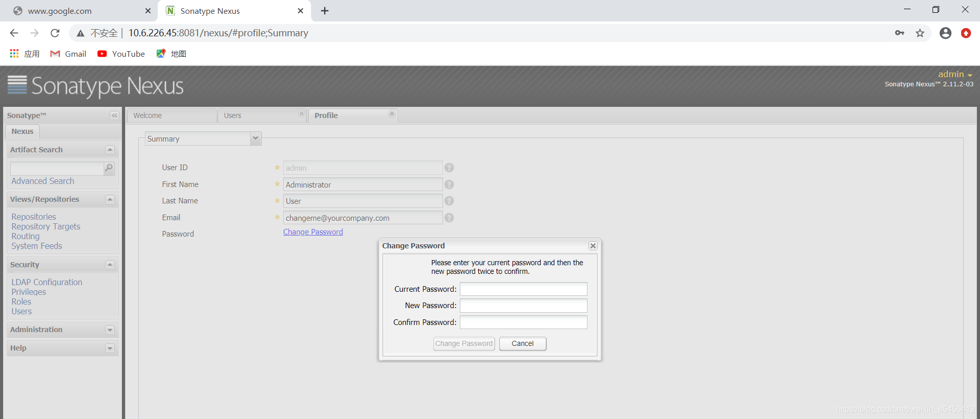Open a new browser tab
The width and height of the screenshot is (980, 419).
tap(325, 11)
